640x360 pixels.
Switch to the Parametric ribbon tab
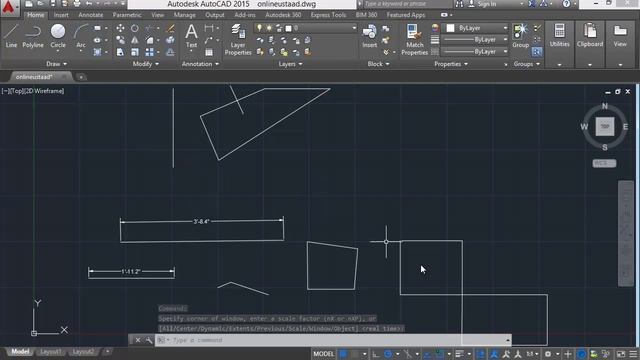[x=127, y=15]
